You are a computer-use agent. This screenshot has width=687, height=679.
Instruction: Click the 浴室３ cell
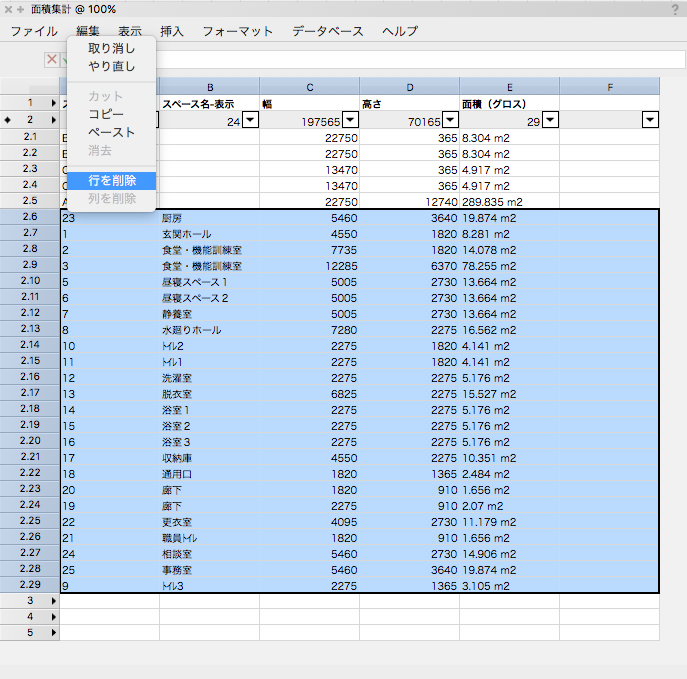pyautogui.click(x=209, y=442)
